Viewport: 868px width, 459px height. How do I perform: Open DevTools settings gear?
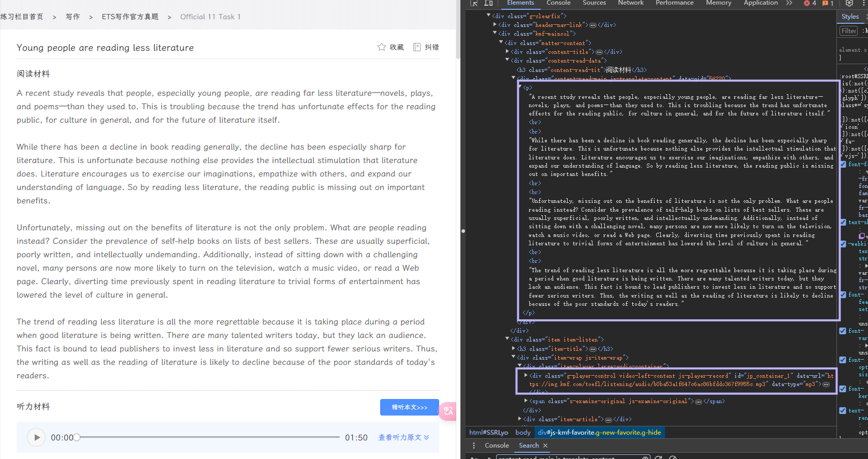[x=849, y=3]
